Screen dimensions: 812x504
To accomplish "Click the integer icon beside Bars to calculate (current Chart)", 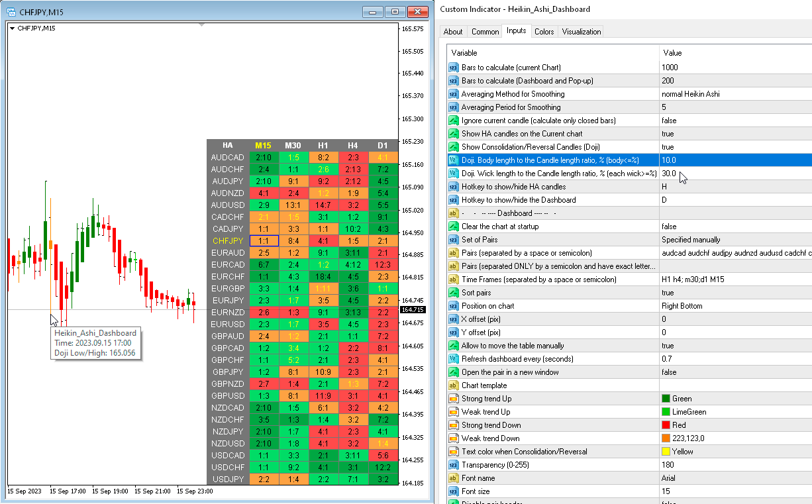I will point(454,68).
